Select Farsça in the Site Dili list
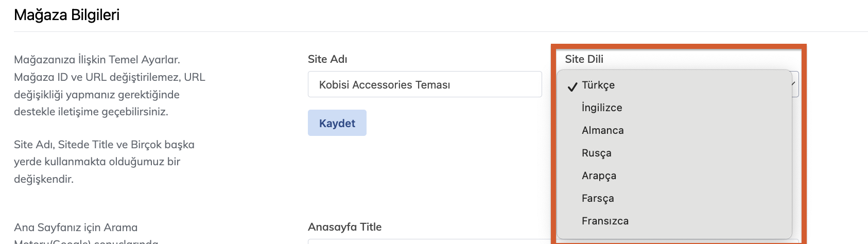 tap(598, 199)
